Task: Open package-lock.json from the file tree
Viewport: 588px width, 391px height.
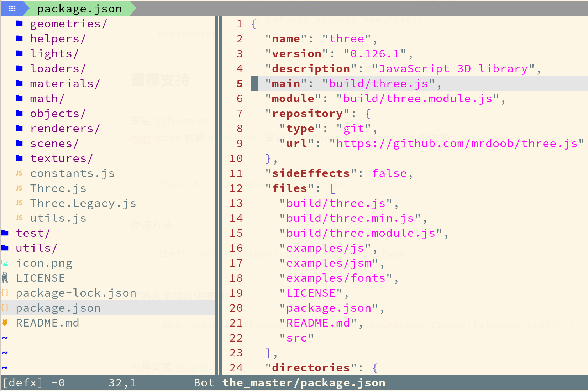Action: (x=76, y=293)
